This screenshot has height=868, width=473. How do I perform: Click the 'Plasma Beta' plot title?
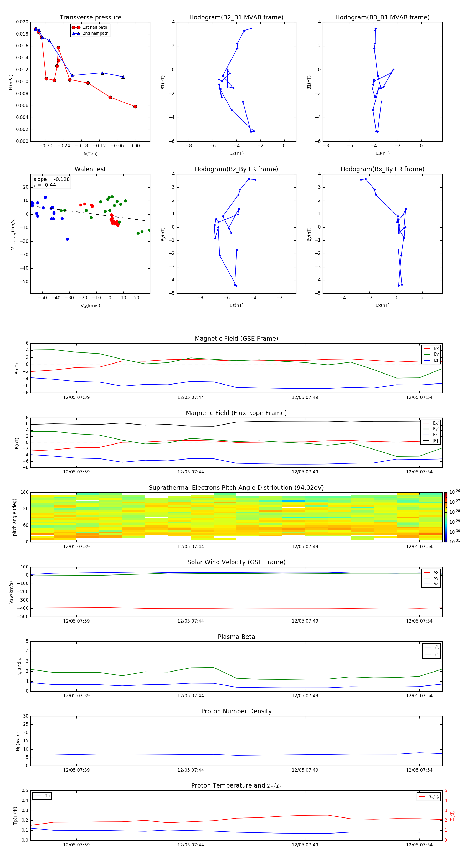[236, 637]
